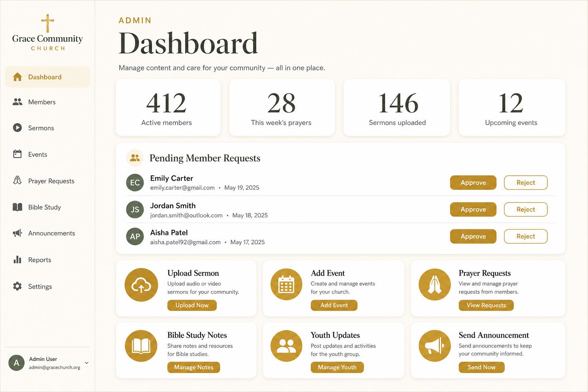The height and width of the screenshot is (392, 588).
Task: Click the Pending Member Requests heading
Action: [x=205, y=158]
